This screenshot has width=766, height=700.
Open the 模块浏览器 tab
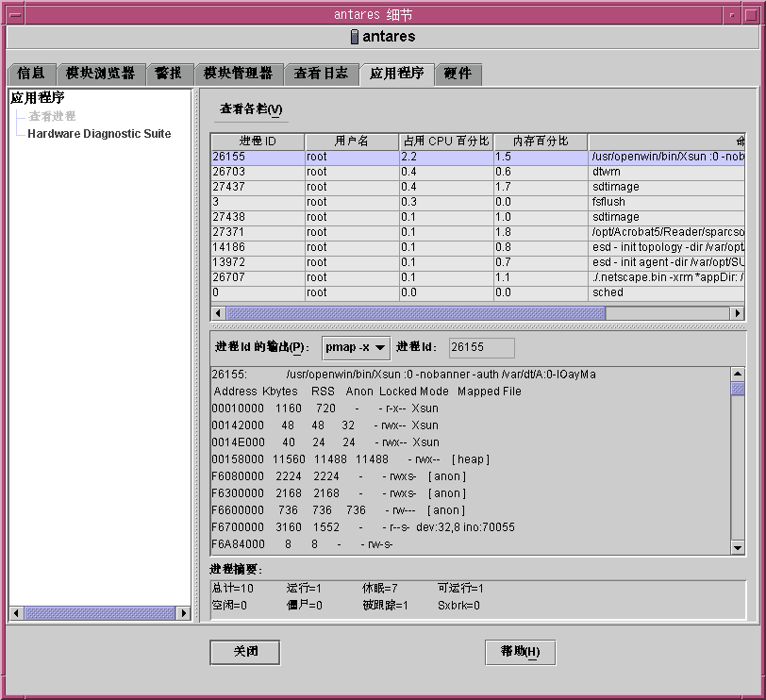click(101, 75)
